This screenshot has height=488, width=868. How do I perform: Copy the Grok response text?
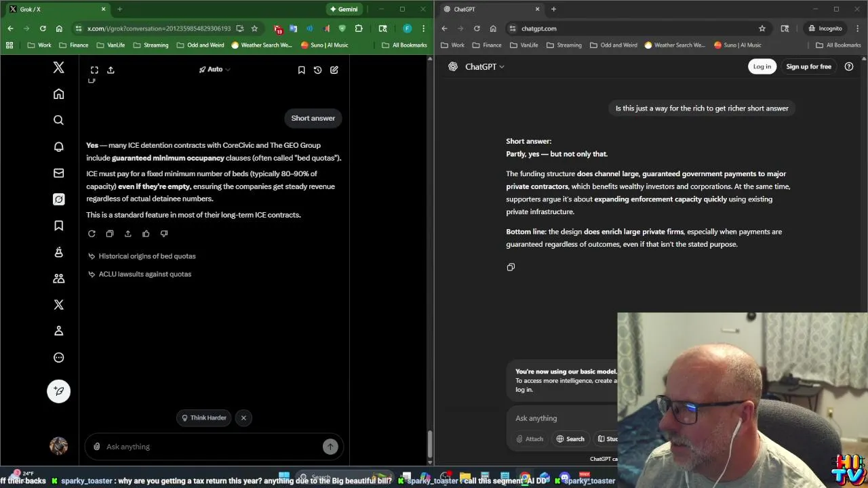tap(110, 234)
